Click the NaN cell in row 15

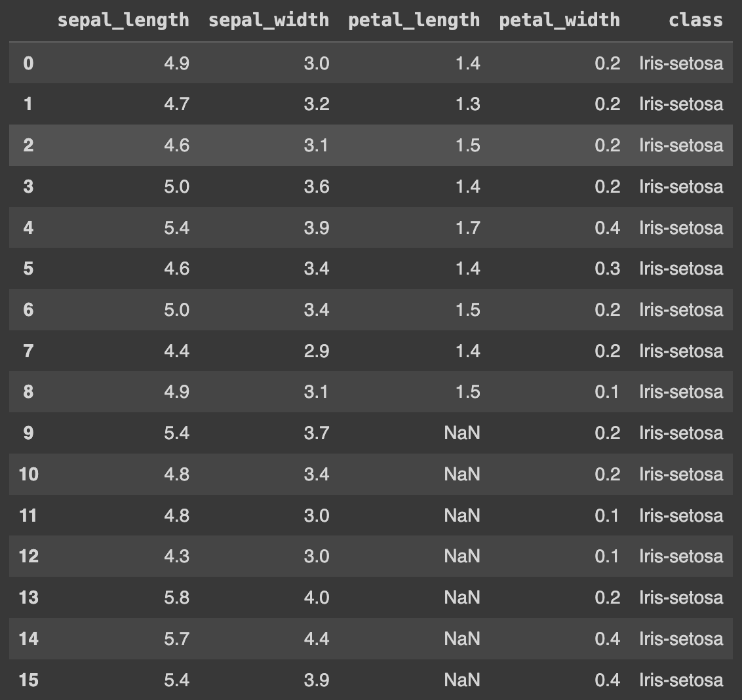point(462,680)
